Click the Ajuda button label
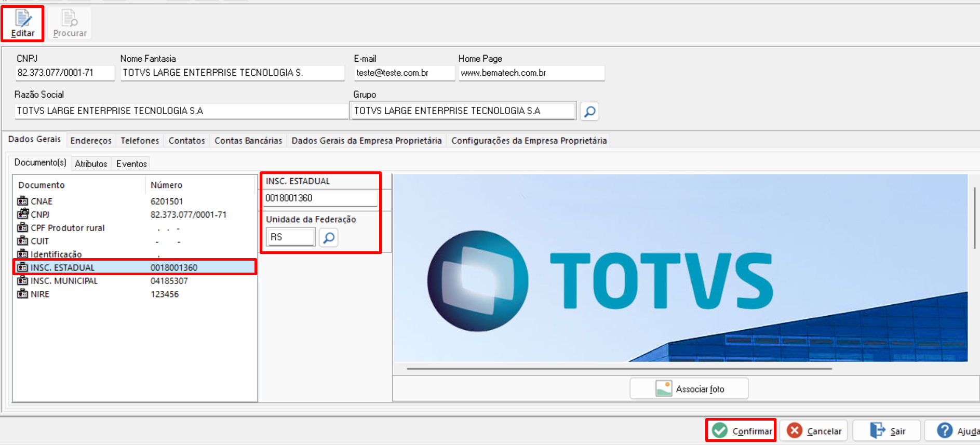 pyautogui.click(x=968, y=431)
